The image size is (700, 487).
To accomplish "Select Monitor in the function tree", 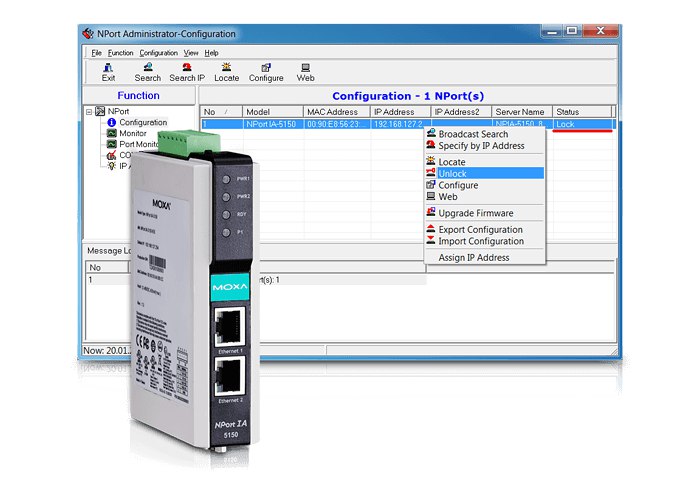I will point(133,133).
